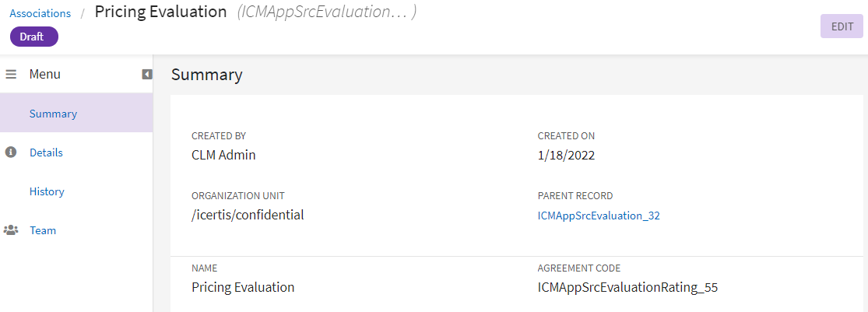This screenshot has height=312, width=868.
Task: Click the Summary section heading
Action: click(x=207, y=75)
